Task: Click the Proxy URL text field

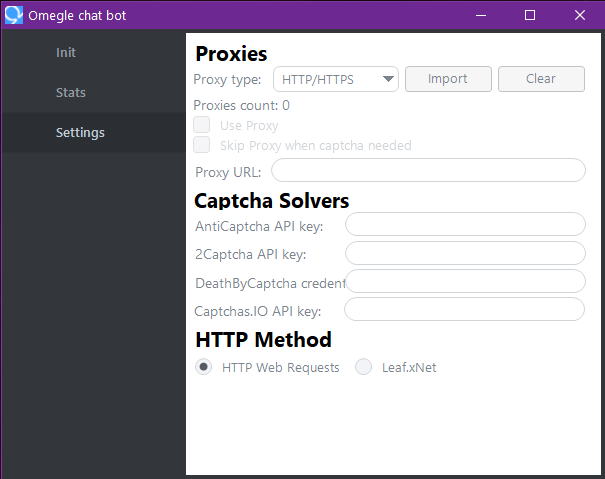Action: (428, 171)
